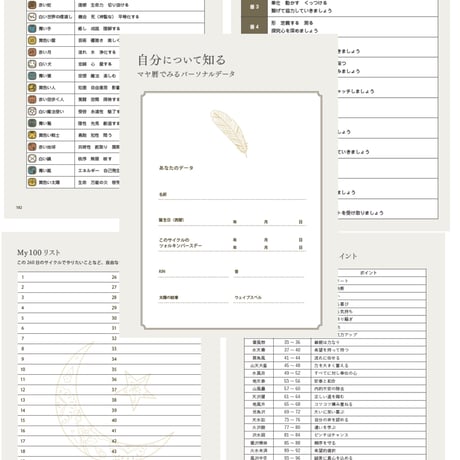Click the 41 – 44 range cell
Image resolution: width=460 pixels, height=460 pixels.
click(292, 358)
